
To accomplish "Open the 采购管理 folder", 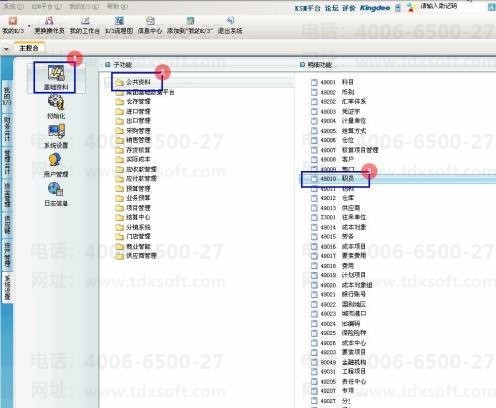I will click(133, 130).
